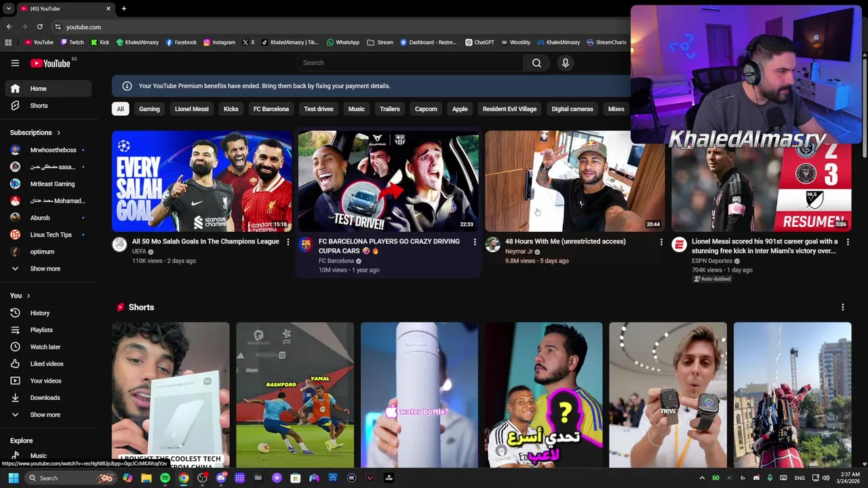The image size is (868, 488).
Task: Click UEFA channel avatar
Action: coord(119,245)
